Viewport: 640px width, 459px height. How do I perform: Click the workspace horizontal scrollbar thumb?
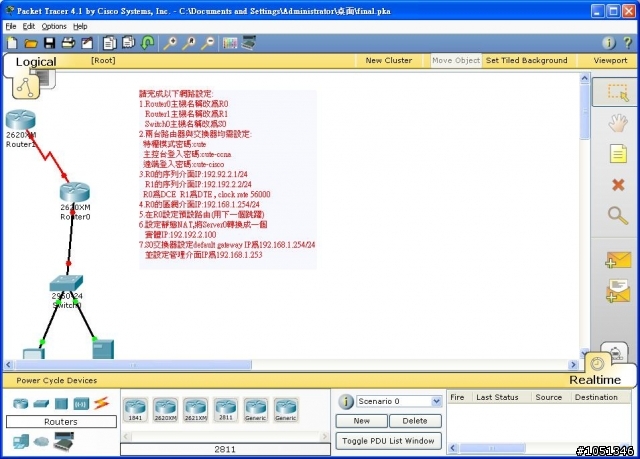tap(133, 365)
